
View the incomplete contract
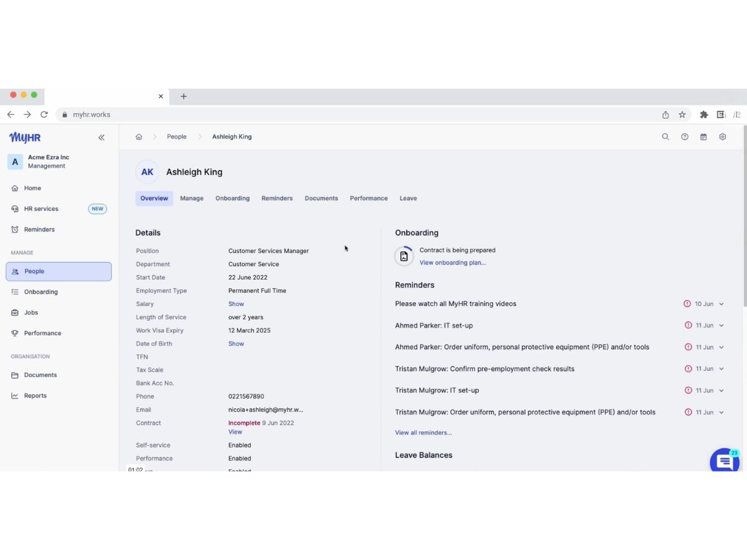tap(235, 432)
